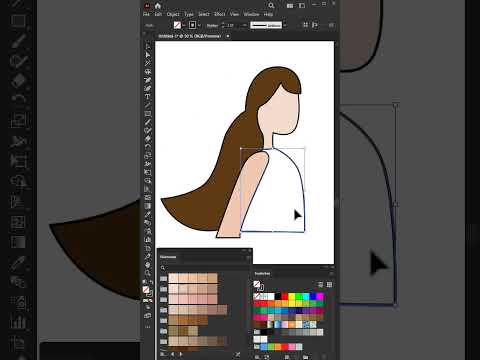Open color themes panel options menu

(x=248, y=257)
